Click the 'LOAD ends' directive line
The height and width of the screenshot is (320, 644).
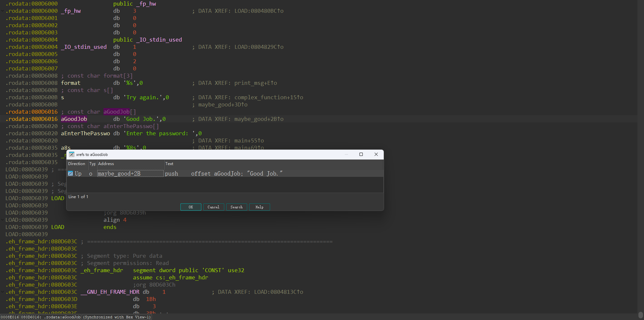(84, 227)
